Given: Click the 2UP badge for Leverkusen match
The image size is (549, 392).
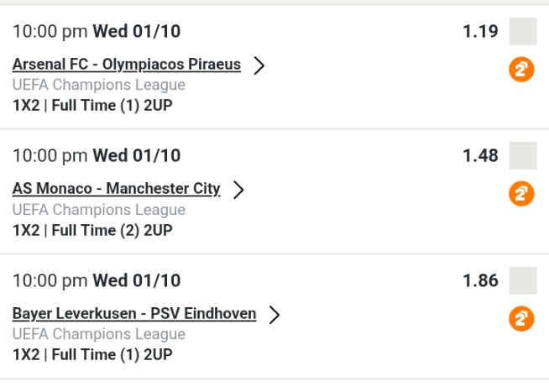Looking at the screenshot, I should [522, 318].
